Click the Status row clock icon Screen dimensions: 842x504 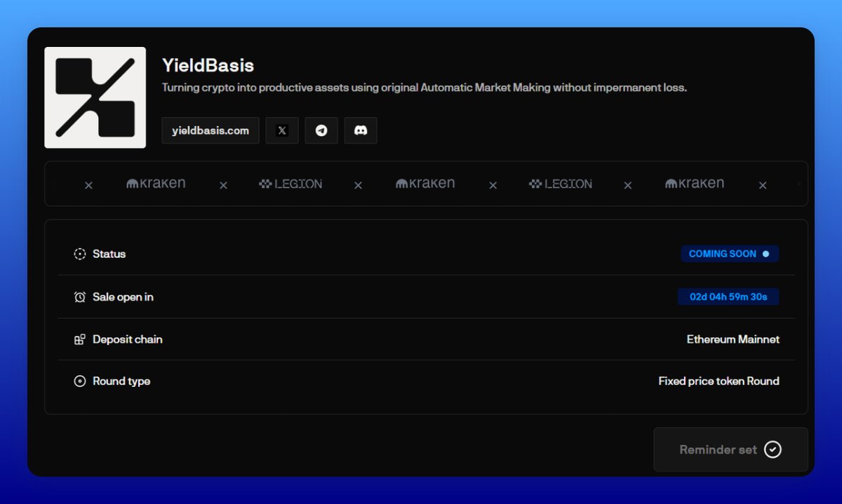click(x=79, y=254)
